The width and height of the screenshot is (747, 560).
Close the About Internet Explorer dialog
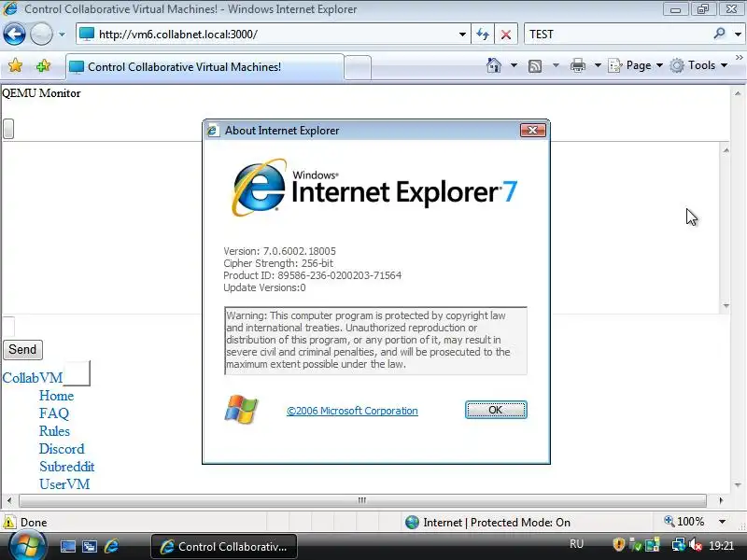click(532, 130)
